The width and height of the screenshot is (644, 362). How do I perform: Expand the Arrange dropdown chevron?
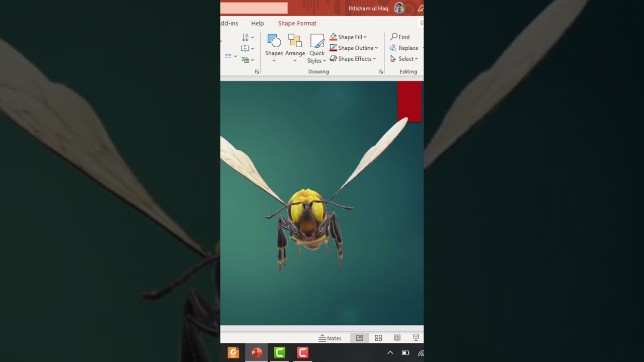[295, 61]
